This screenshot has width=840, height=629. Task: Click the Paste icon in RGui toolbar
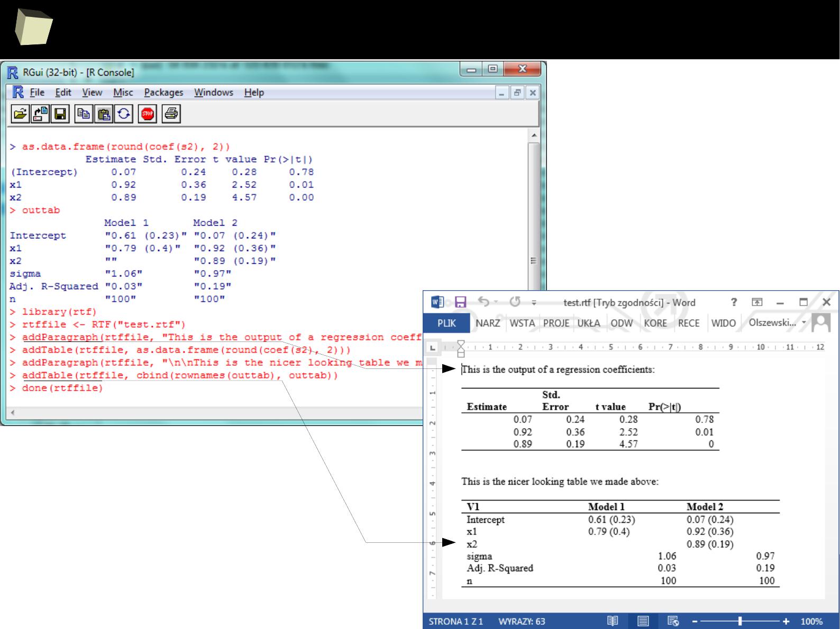tap(104, 114)
